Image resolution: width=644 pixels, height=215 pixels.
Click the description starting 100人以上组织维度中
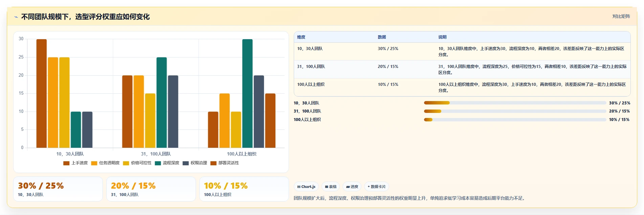532,87
